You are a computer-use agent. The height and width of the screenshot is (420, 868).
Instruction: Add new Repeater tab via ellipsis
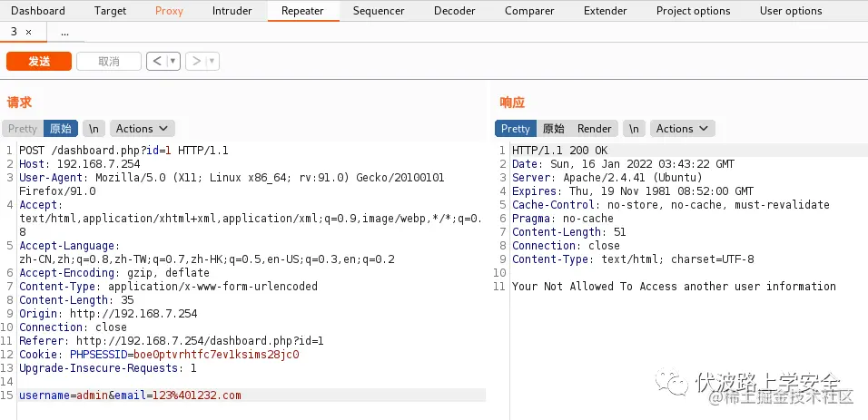pos(64,33)
